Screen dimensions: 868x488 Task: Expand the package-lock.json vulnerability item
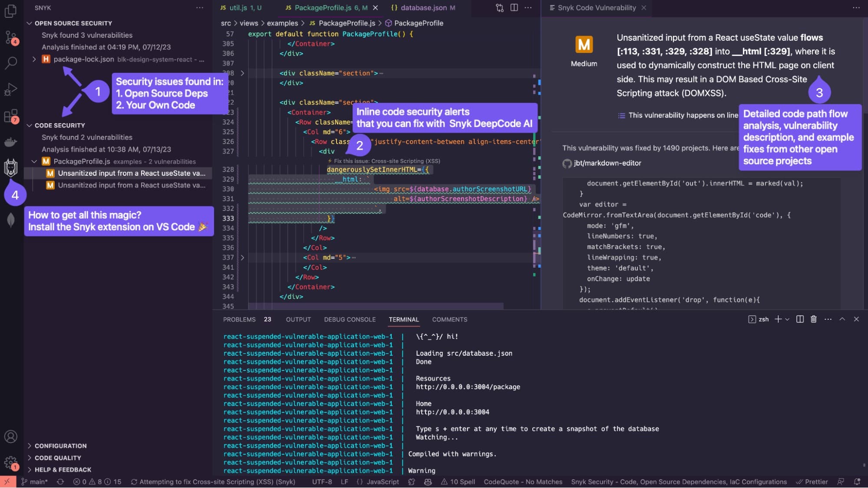(34, 59)
